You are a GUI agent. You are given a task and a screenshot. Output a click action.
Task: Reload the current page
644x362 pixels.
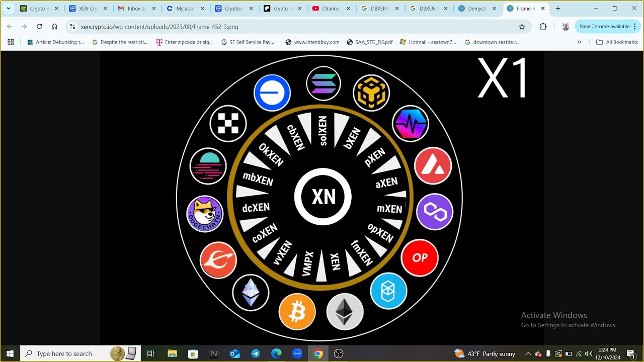(39, 27)
